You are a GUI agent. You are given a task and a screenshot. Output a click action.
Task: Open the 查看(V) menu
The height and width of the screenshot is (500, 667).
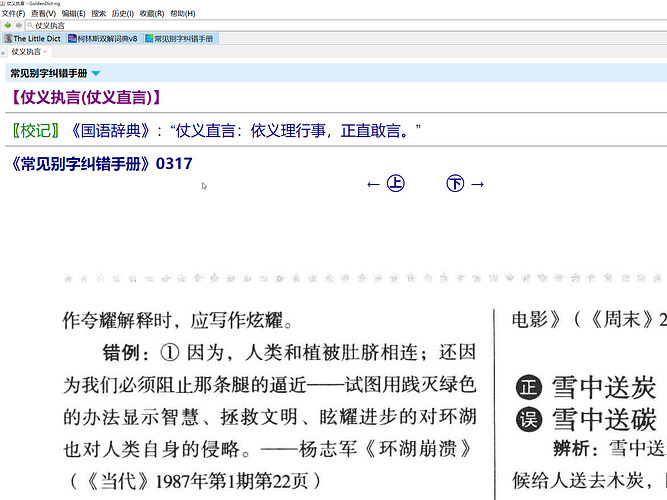[43, 14]
